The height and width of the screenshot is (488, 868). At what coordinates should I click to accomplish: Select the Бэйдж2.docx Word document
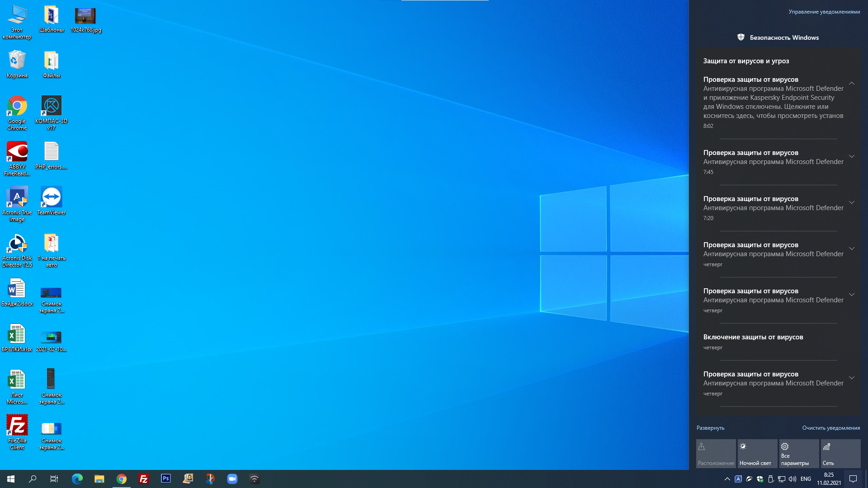17,292
